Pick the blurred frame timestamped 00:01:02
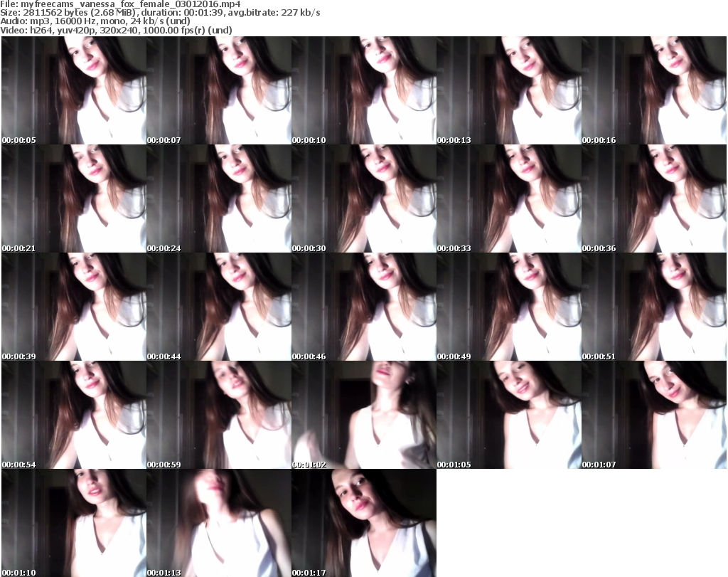 click(x=364, y=415)
